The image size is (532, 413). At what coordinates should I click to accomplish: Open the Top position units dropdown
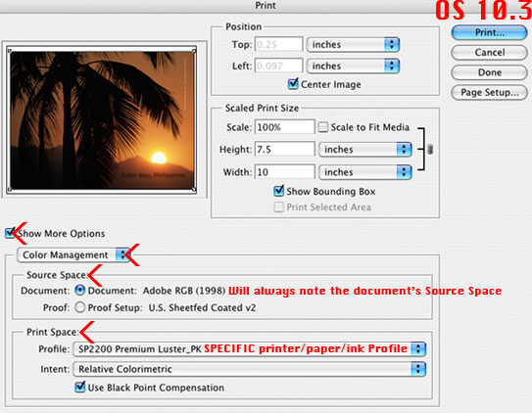(x=353, y=44)
